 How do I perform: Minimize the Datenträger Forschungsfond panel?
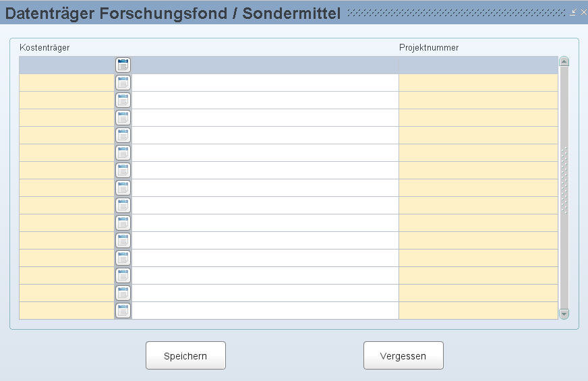pos(573,12)
